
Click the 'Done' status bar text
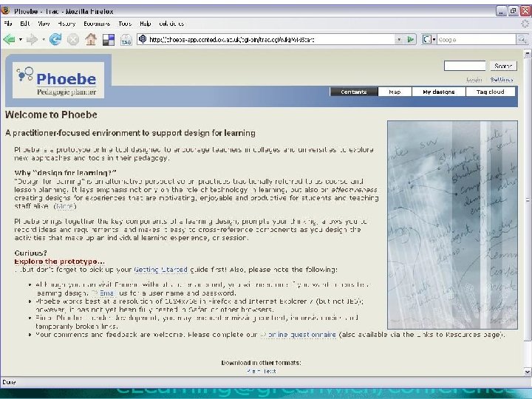(9, 382)
